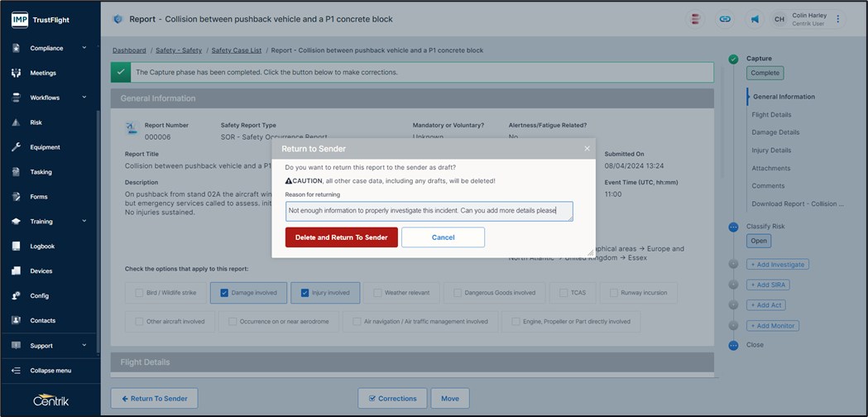Click the Corrections button

coord(392,398)
